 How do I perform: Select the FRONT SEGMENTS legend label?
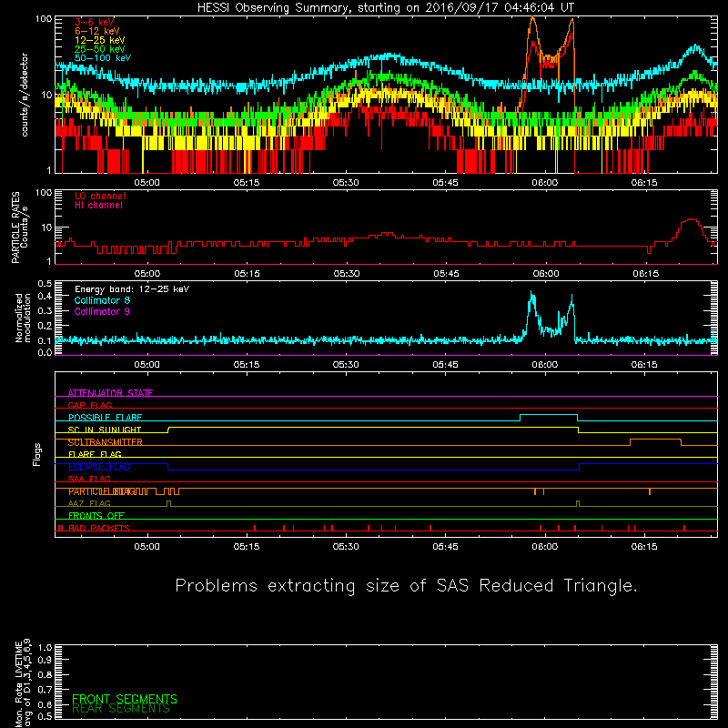(125, 699)
